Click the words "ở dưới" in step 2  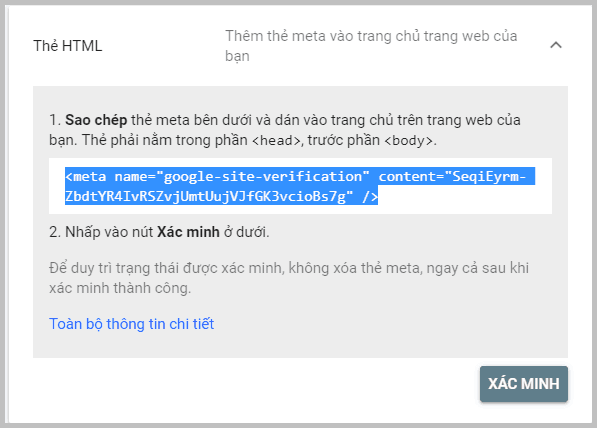(246, 232)
